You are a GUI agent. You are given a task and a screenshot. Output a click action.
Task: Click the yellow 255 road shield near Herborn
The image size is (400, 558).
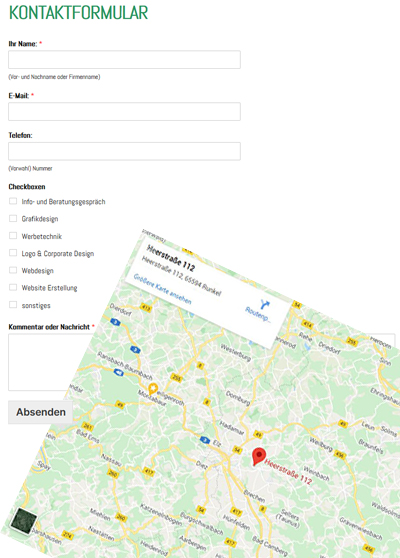[x=352, y=342]
